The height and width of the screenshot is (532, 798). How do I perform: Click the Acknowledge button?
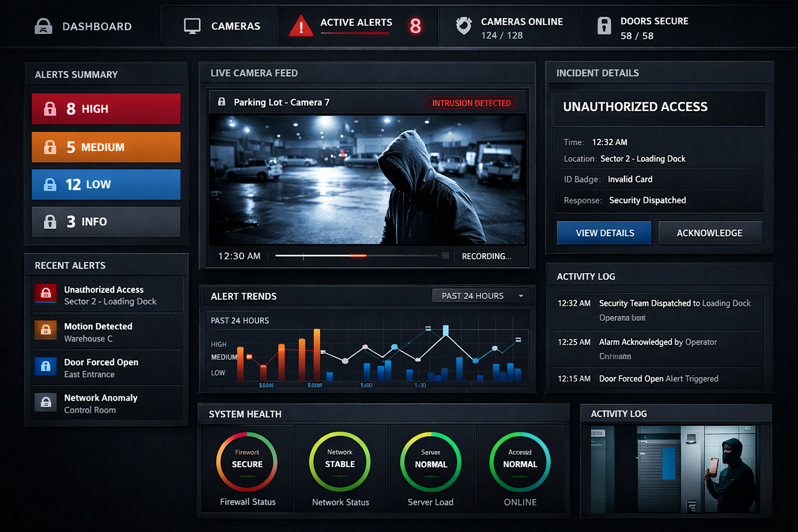click(710, 233)
